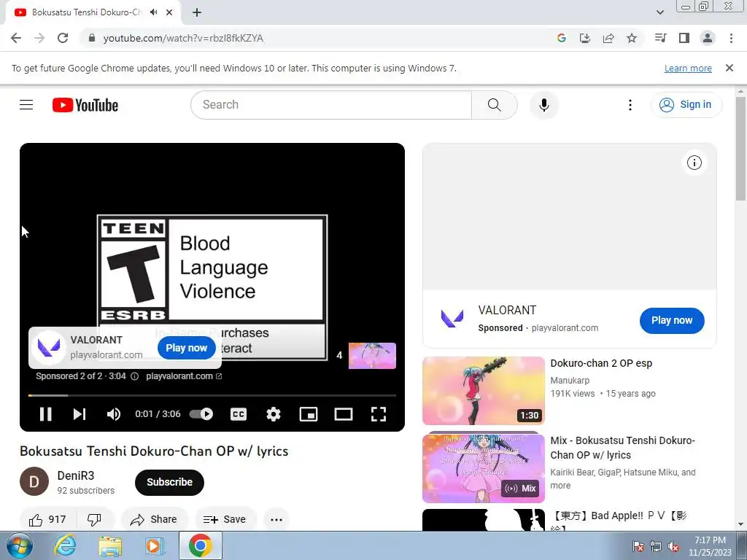Click the sponsored info icon in player

coord(134,376)
